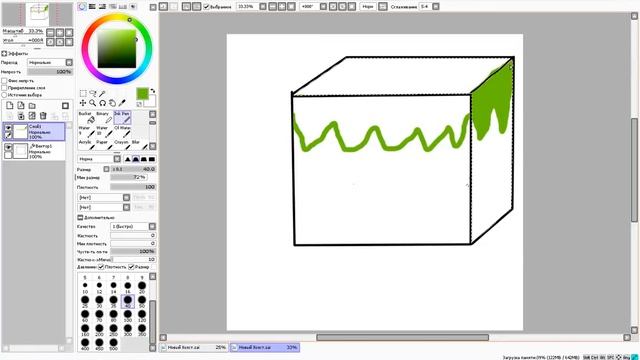Collapse the Дополнительно section
This screenshot has height=360, width=640.
pyautogui.click(x=80, y=218)
